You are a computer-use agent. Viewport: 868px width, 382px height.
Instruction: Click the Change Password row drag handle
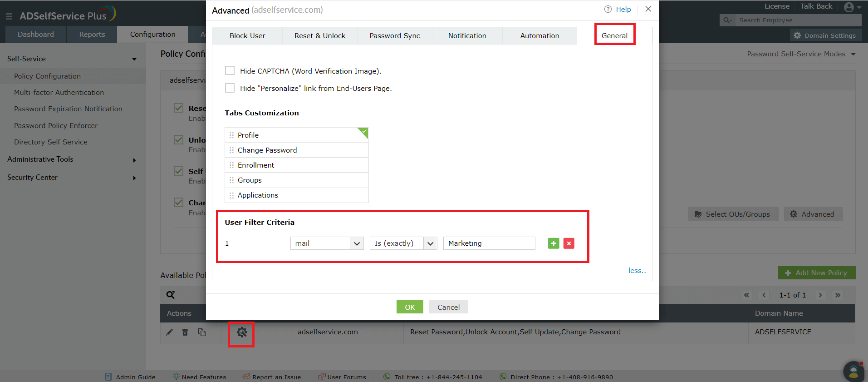click(x=231, y=150)
